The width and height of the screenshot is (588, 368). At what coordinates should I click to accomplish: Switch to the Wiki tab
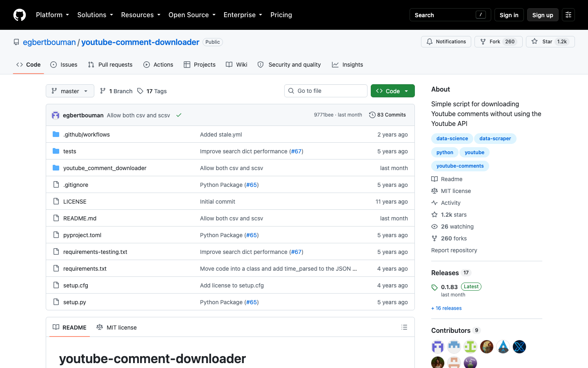coord(237,65)
